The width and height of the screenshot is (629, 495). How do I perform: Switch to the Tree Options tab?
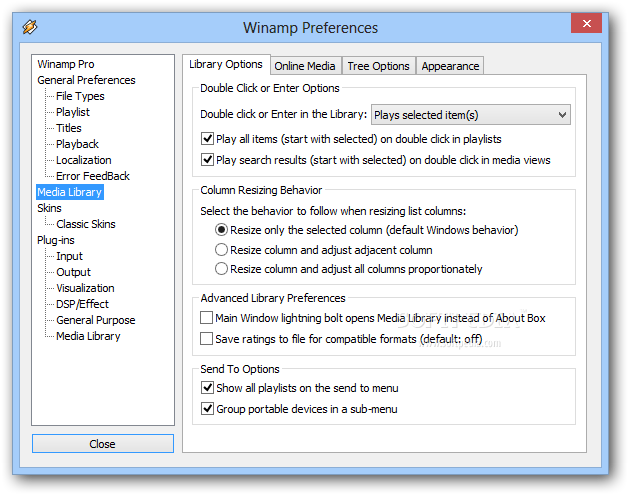pos(378,66)
